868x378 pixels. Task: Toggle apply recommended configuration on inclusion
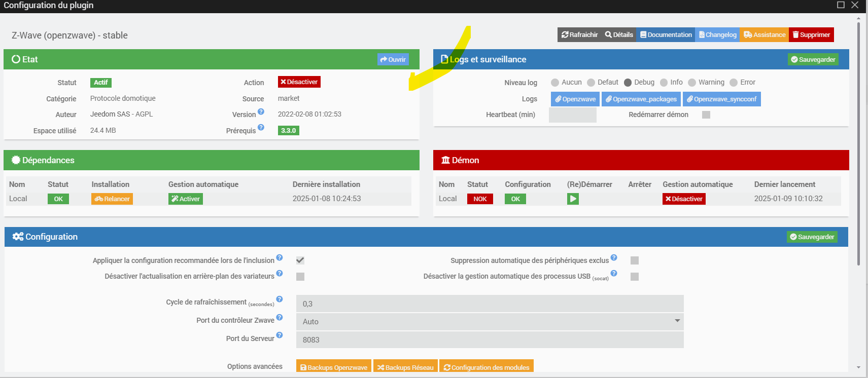click(300, 260)
